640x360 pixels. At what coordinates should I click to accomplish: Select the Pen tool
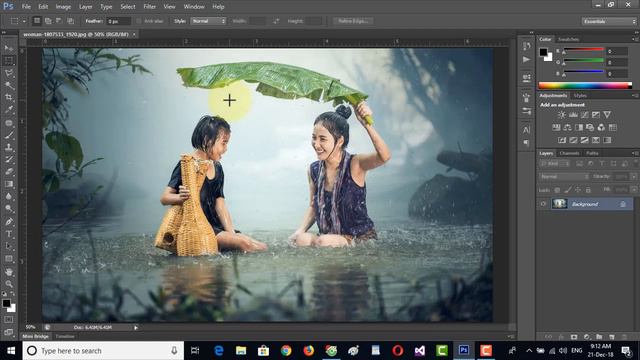click(x=9, y=222)
